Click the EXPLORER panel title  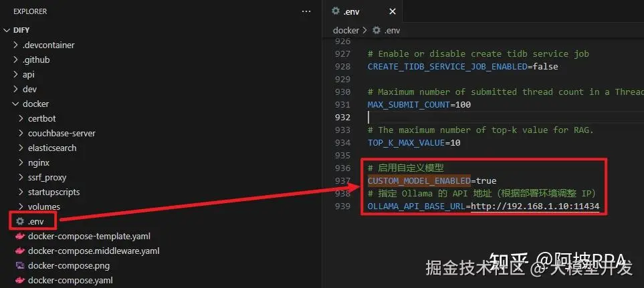(30, 11)
